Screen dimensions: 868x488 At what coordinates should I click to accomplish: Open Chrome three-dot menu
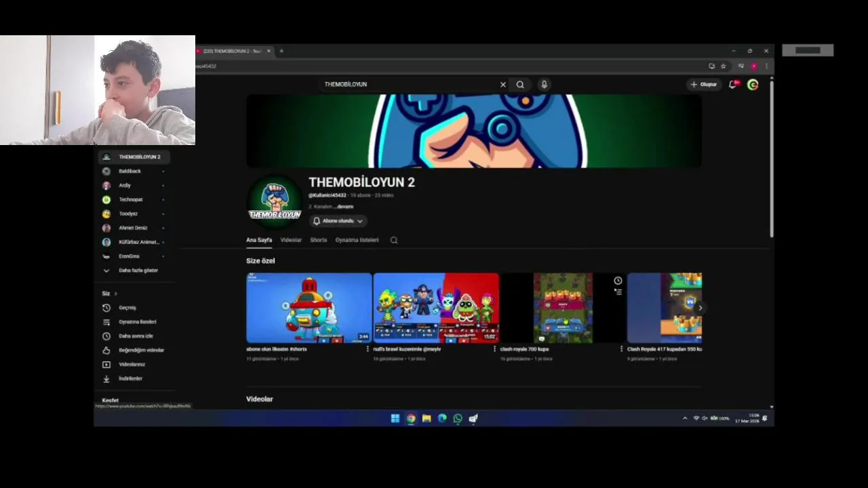click(x=766, y=66)
